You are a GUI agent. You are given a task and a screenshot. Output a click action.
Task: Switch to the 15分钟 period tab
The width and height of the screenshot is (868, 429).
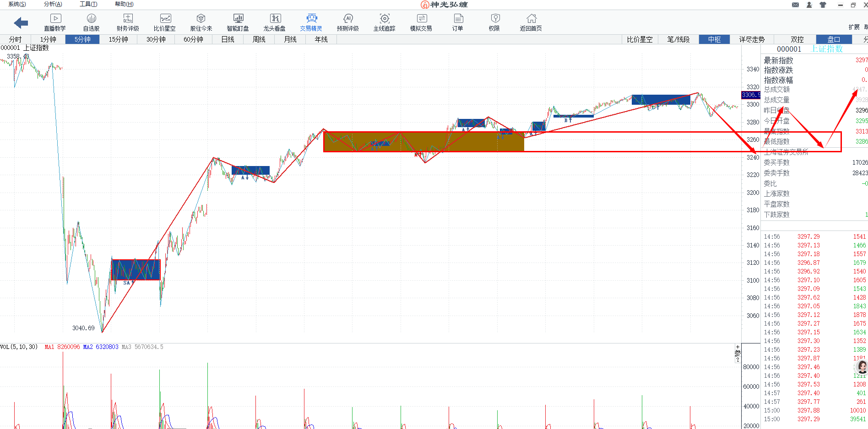click(x=118, y=39)
